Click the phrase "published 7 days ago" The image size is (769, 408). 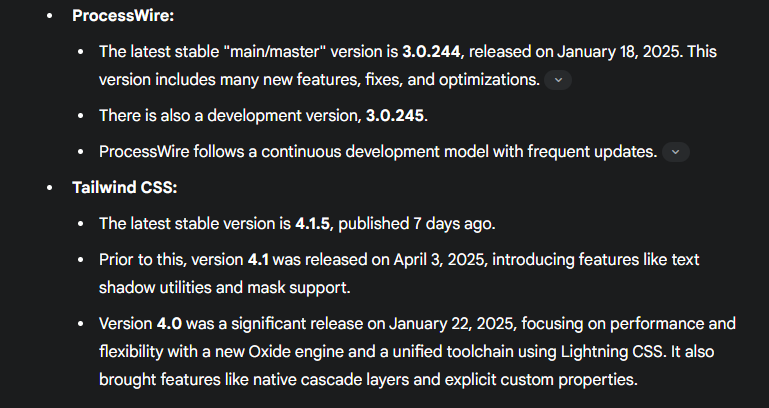[415, 224]
